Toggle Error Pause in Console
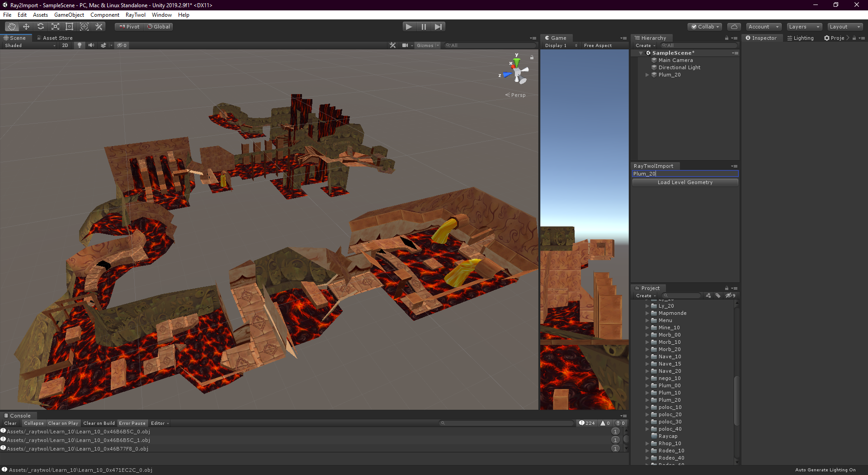868x475 pixels. point(132,423)
